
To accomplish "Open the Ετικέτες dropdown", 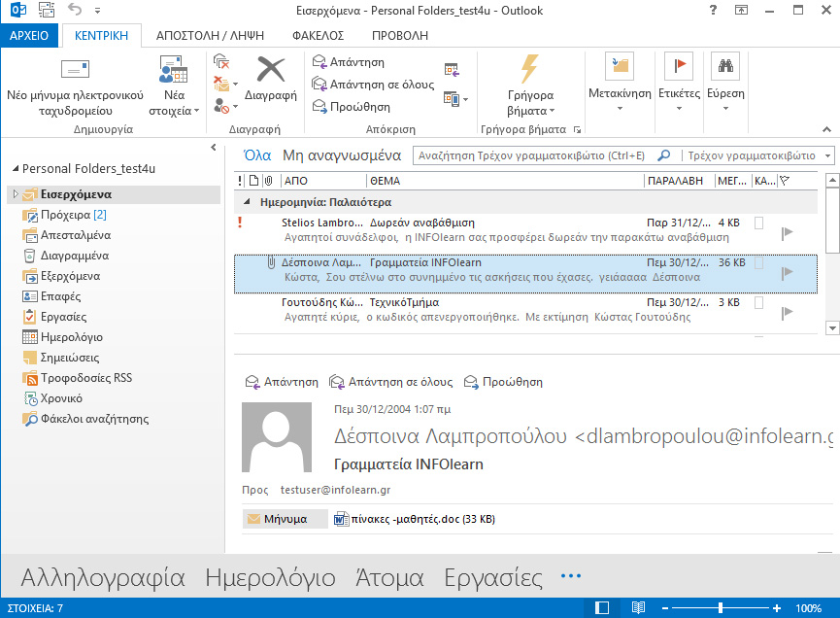I will [x=679, y=83].
